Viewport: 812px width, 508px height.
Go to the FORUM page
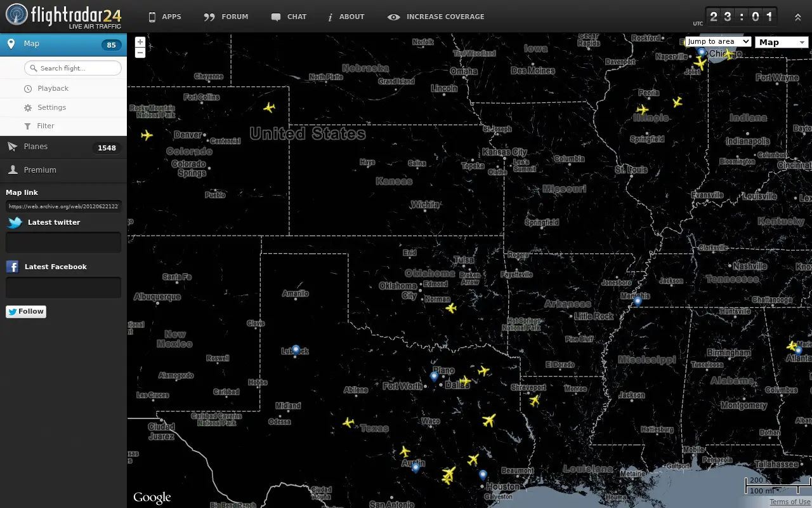tap(226, 17)
